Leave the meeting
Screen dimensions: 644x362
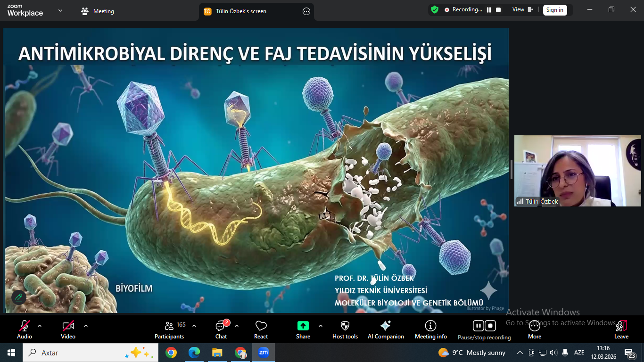tap(621, 329)
